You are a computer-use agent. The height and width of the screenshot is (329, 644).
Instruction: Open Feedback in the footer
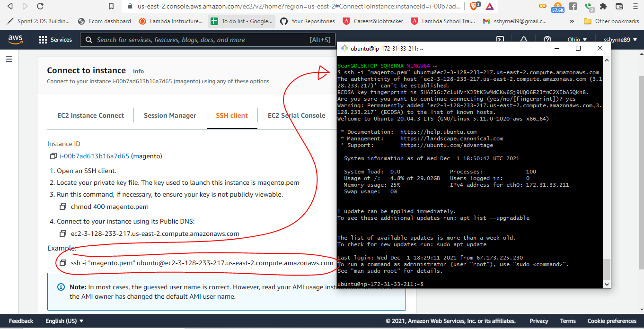[x=21, y=321]
